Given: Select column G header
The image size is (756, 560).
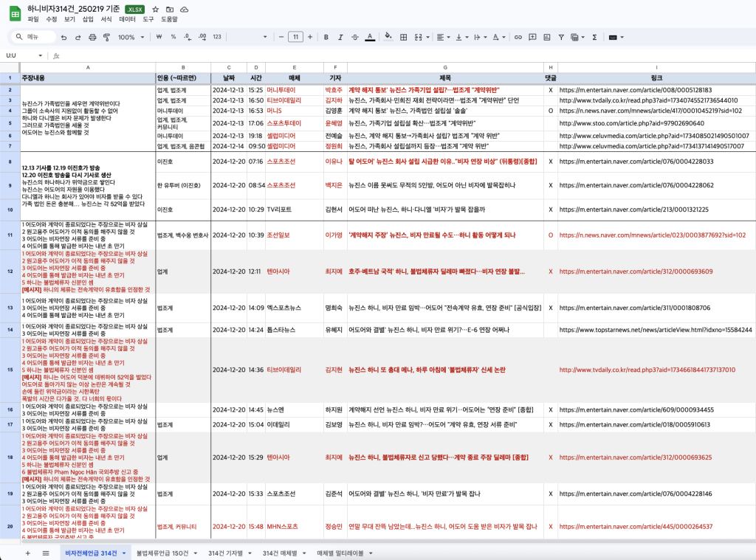Looking at the screenshot, I should tap(445, 67).
